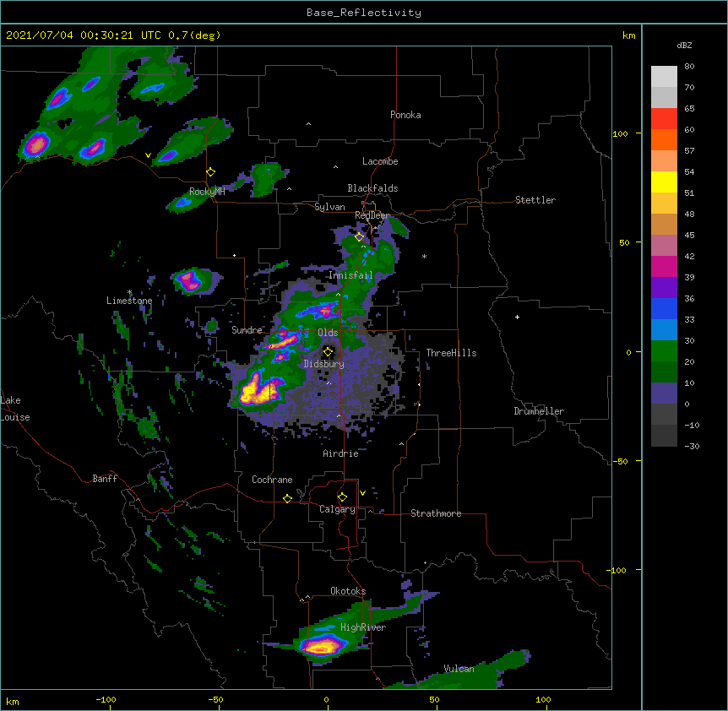Click the dBZ legend heading
The width and height of the screenshot is (728, 711).
684,45
